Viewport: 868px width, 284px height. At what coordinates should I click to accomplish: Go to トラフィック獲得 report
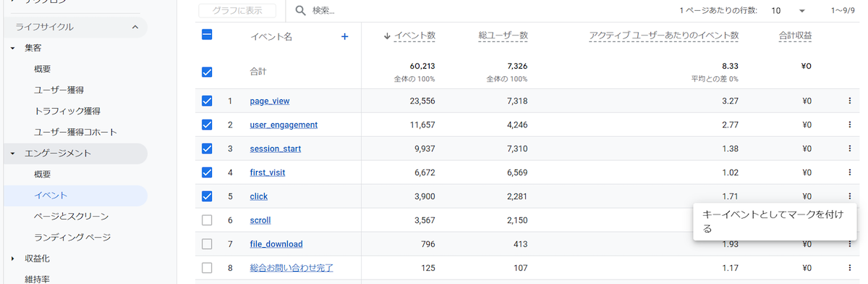[x=67, y=111]
